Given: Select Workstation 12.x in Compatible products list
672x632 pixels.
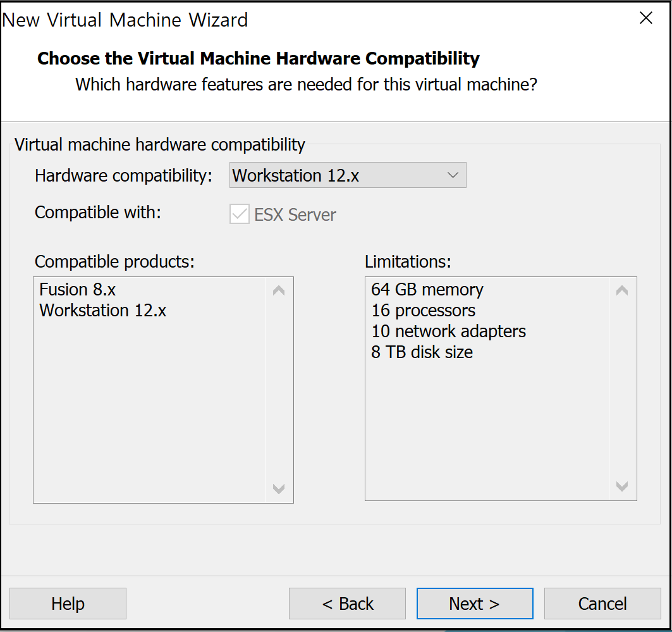Looking at the screenshot, I should click(x=102, y=311).
